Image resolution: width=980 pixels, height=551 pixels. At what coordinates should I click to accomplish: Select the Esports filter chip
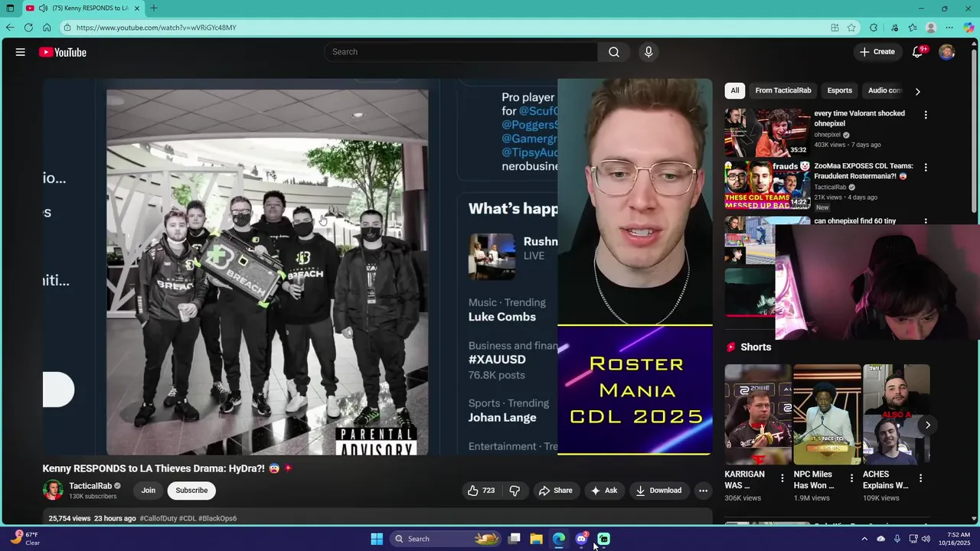(x=839, y=90)
